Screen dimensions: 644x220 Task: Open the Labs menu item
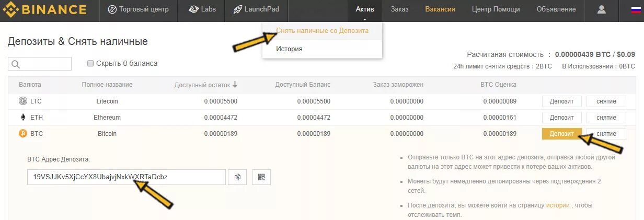[x=201, y=9]
